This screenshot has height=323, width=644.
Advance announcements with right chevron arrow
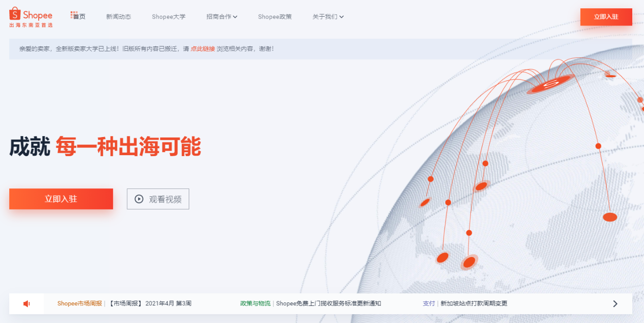coord(615,304)
